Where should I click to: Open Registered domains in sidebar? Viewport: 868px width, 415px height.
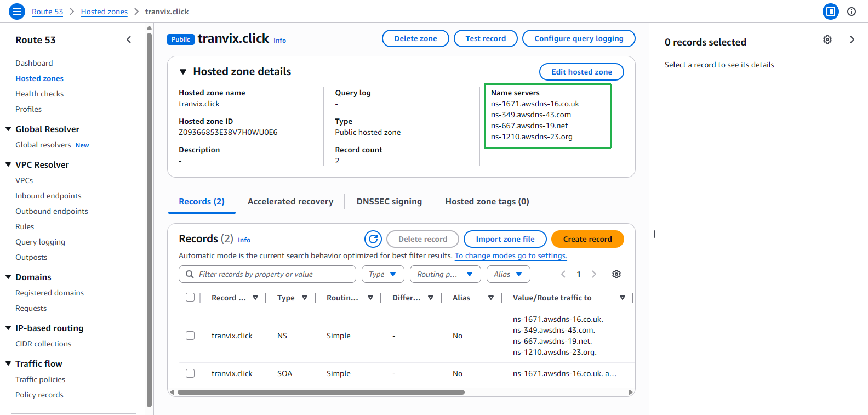(x=50, y=293)
